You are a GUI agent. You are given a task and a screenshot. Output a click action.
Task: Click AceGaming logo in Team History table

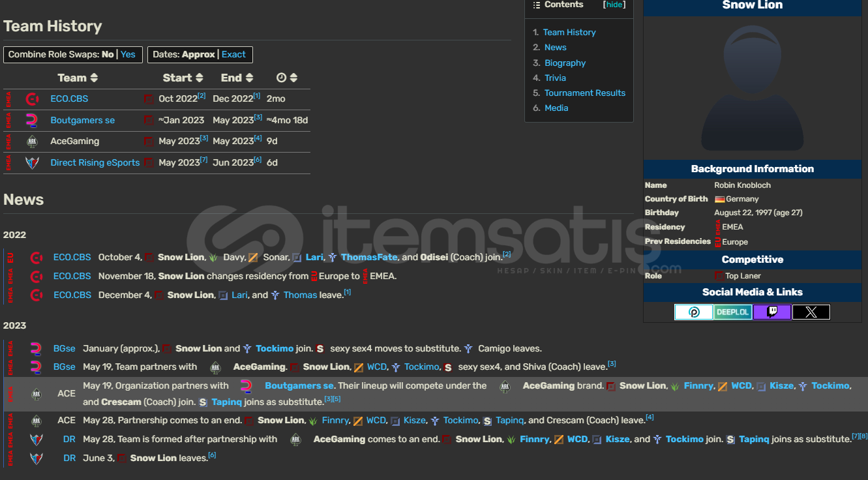pyautogui.click(x=32, y=142)
